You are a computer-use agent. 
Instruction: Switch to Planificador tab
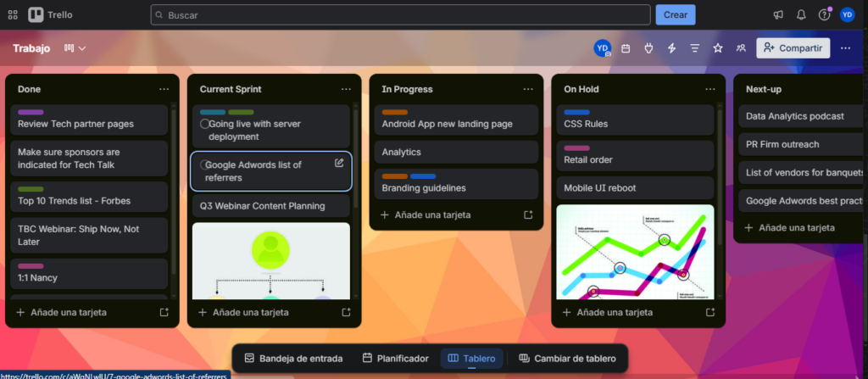coord(395,359)
